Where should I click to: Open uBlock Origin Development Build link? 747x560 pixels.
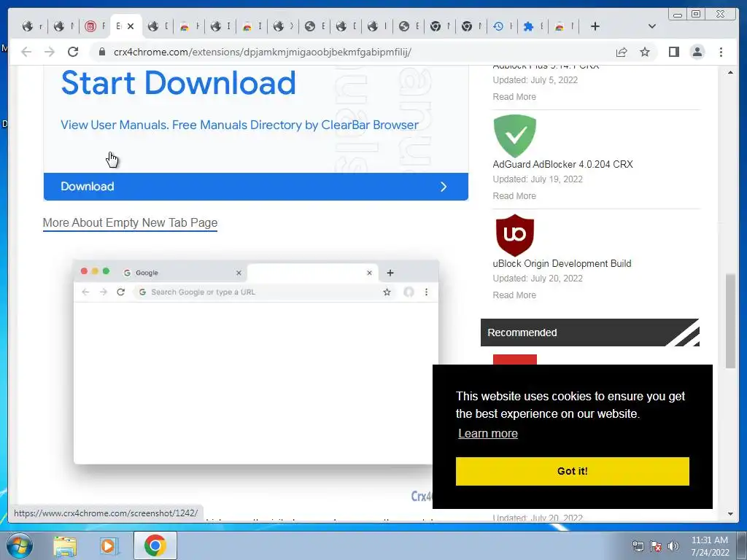pos(562,263)
